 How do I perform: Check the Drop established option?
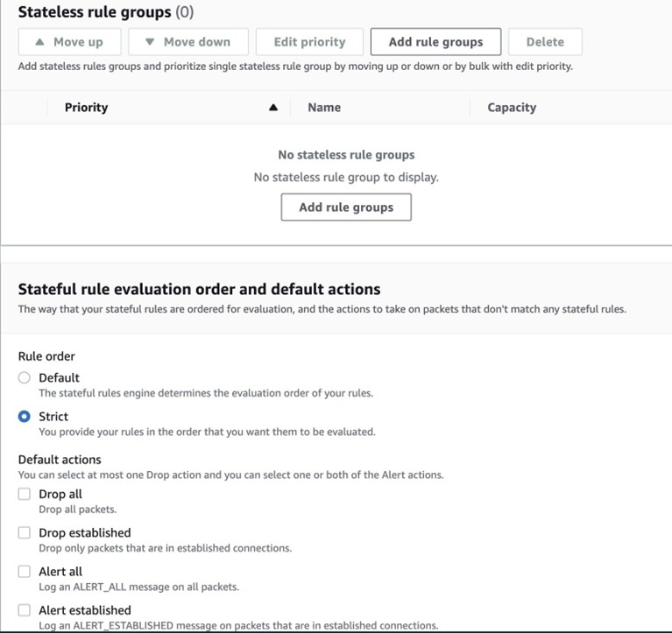point(25,533)
